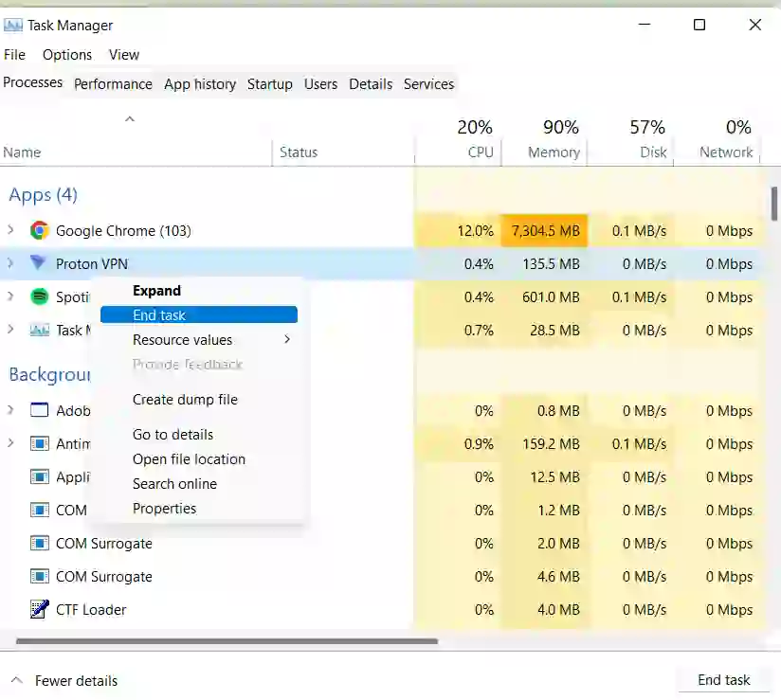Open the View menu
Screen dimensions: 781x700
124,54
